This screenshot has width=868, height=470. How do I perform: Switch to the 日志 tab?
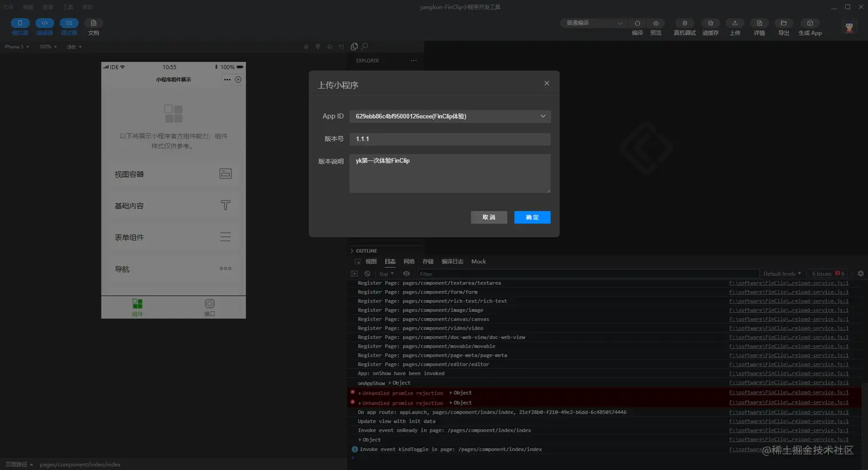point(390,262)
